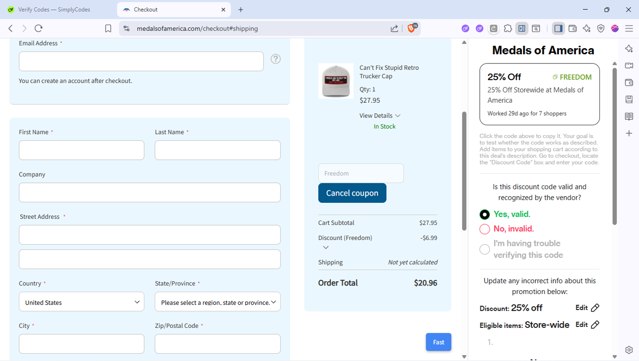Close the Checkout tab
This screenshot has height=361, width=639.
(x=223, y=9)
